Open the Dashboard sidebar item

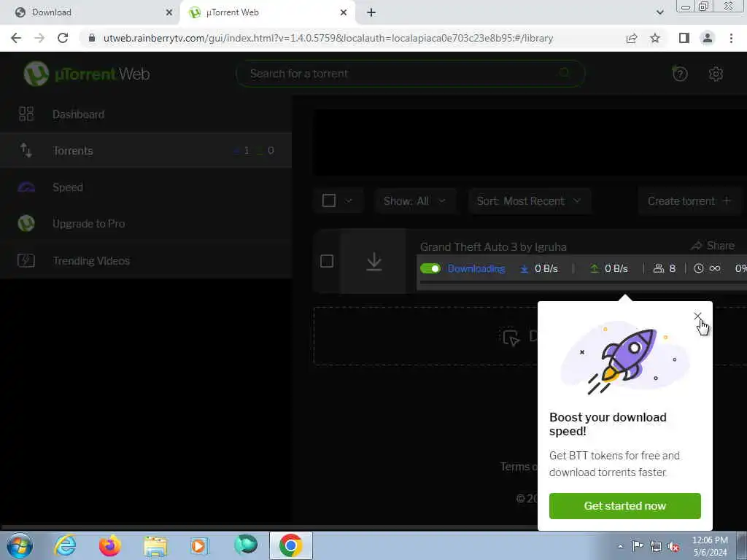[146, 114]
